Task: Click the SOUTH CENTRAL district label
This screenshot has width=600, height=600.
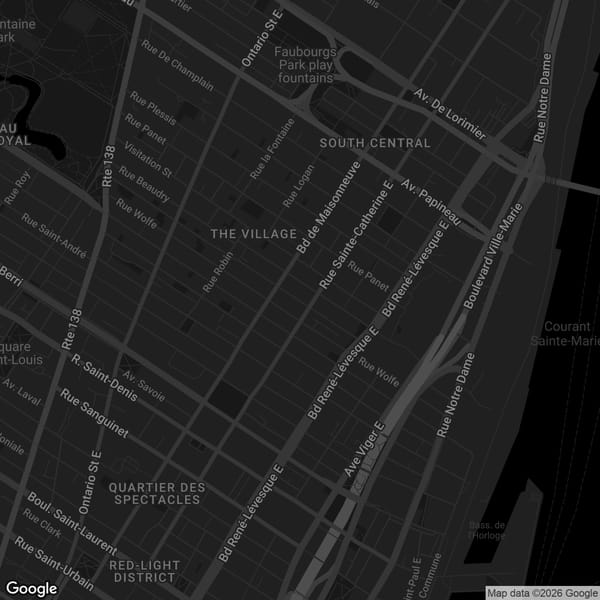Action: click(375, 143)
